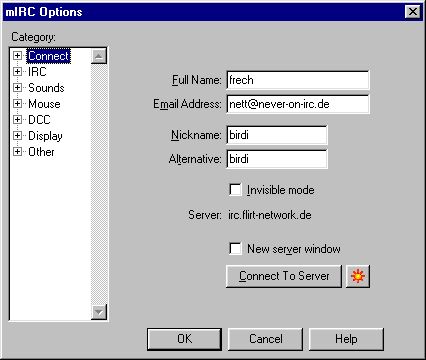Click the sun icon button beside Connect To Server

[x=358, y=276]
